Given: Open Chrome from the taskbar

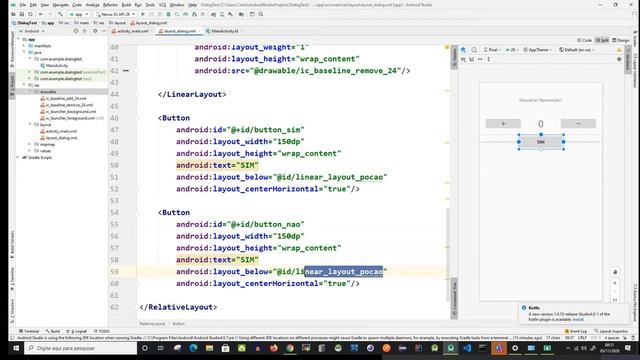Looking at the screenshot, I should click(x=290, y=348).
